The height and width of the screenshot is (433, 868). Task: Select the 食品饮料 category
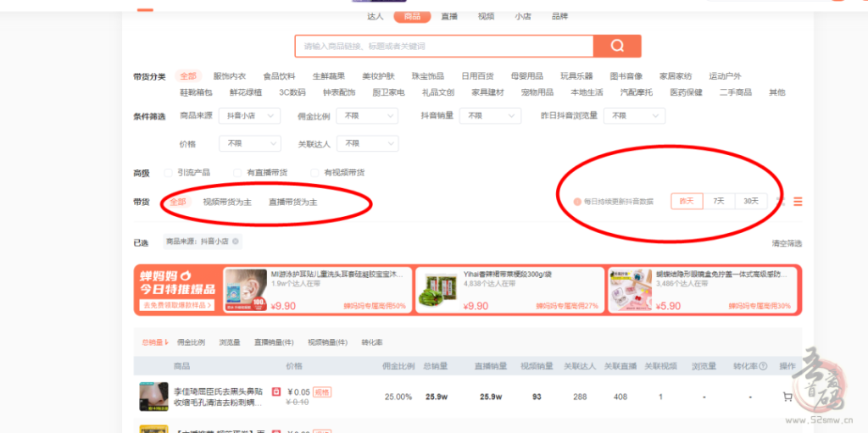[279, 76]
